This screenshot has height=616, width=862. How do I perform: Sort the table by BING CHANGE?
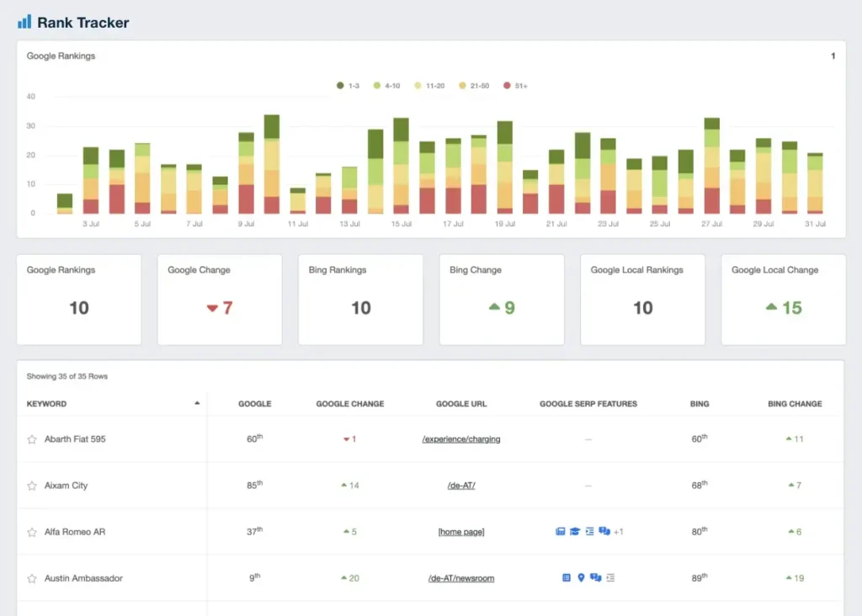point(795,403)
